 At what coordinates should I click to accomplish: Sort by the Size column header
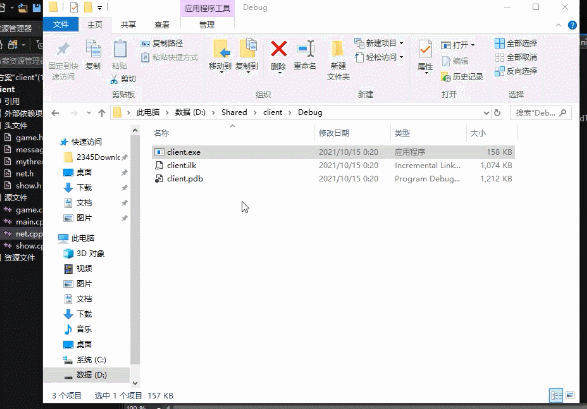pos(492,133)
